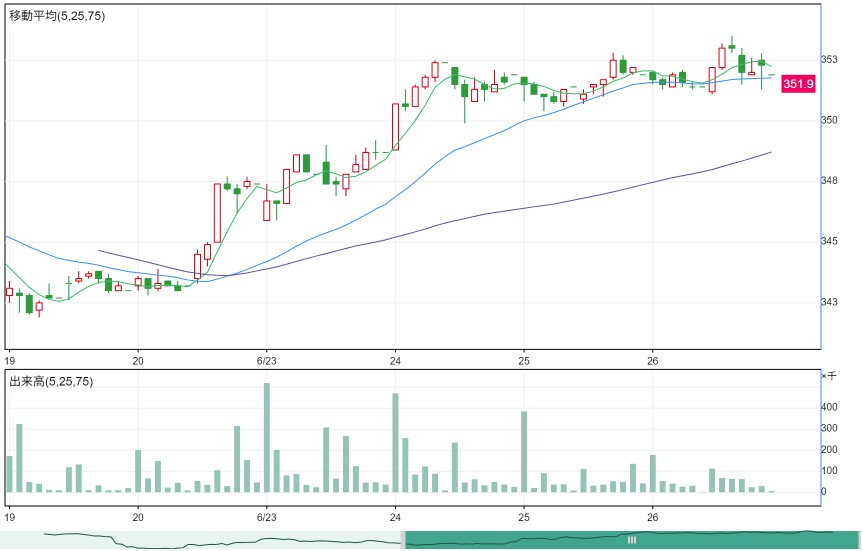Click the 353 price axis value

829,59
